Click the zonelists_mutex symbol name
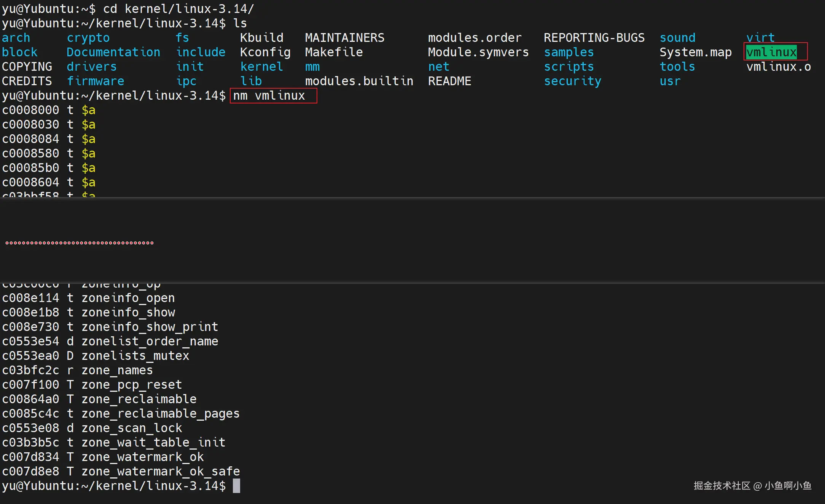 [x=135, y=356]
